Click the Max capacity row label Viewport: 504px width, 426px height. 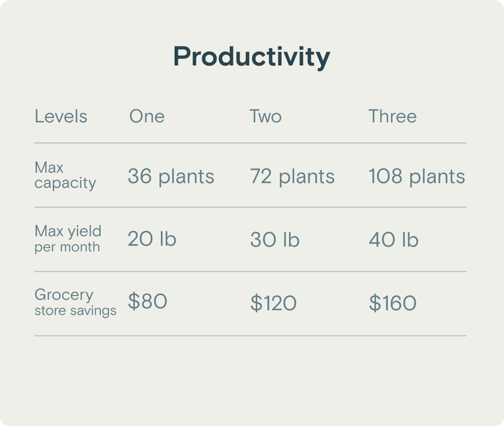tap(65, 175)
